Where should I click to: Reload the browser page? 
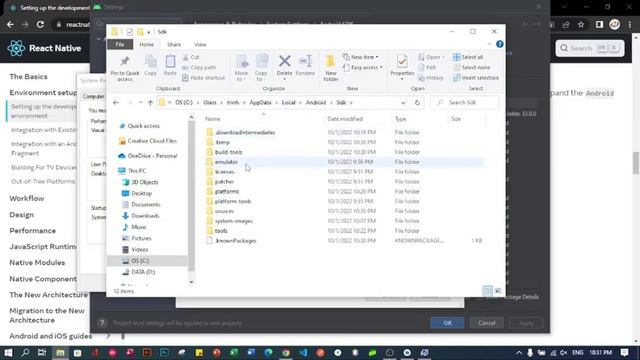[40, 24]
